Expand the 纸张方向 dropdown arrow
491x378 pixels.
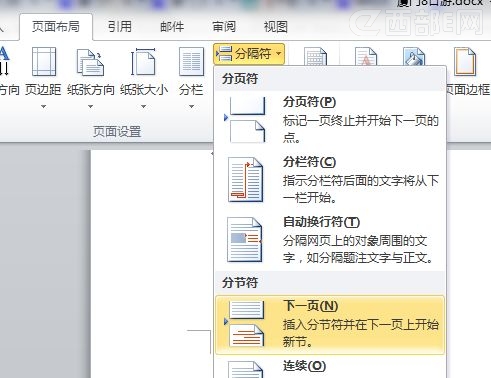coord(90,107)
